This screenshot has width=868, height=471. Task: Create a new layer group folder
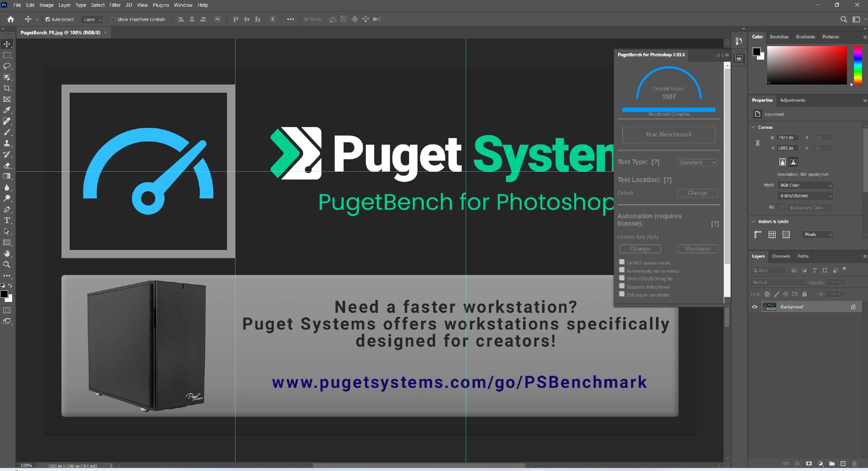(832, 464)
